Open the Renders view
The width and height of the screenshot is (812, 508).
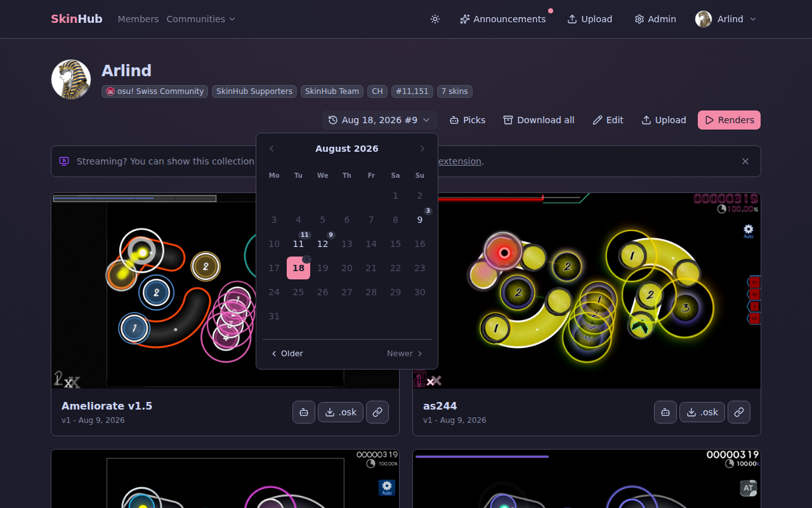[729, 120]
